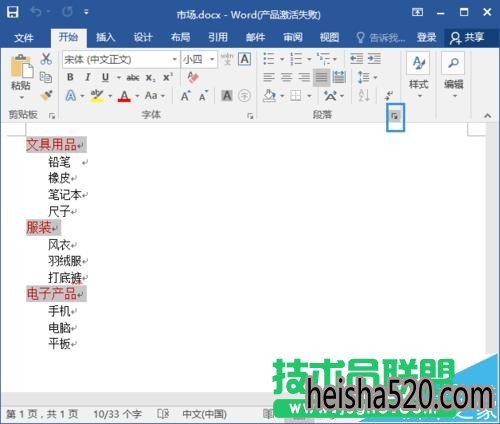Open the underline style dropdown arrow
The image size is (500, 424).
118,78
